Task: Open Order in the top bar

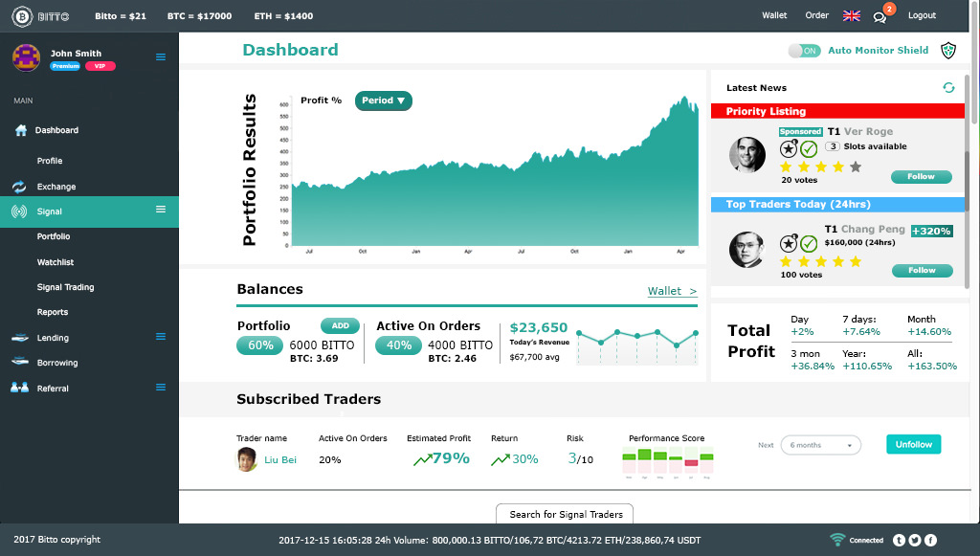Action: 817,15
